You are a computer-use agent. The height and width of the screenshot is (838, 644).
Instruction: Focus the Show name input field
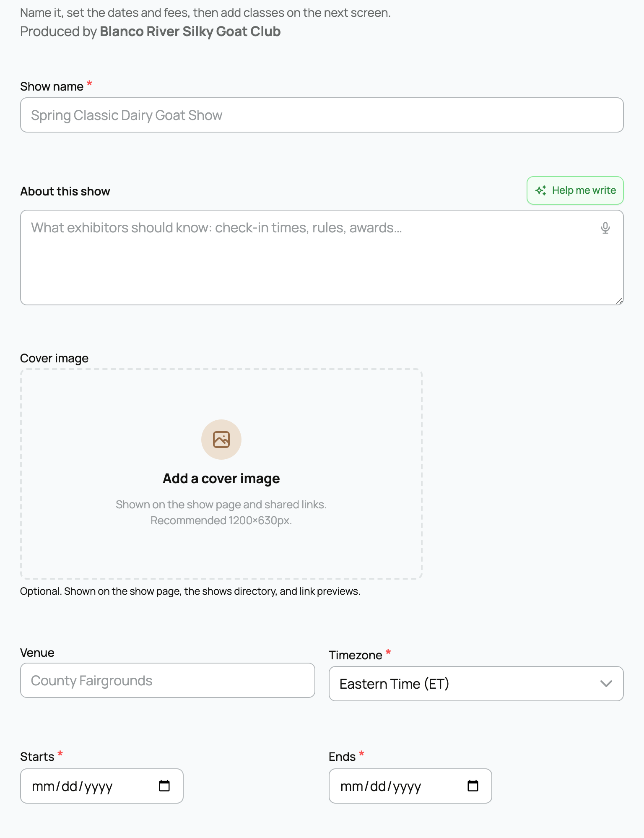(x=322, y=115)
